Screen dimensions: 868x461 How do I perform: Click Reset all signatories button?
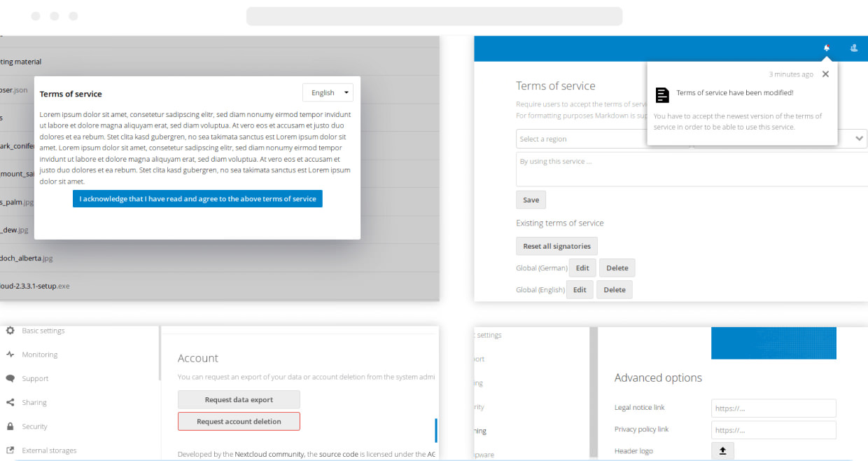click(556, 246)
